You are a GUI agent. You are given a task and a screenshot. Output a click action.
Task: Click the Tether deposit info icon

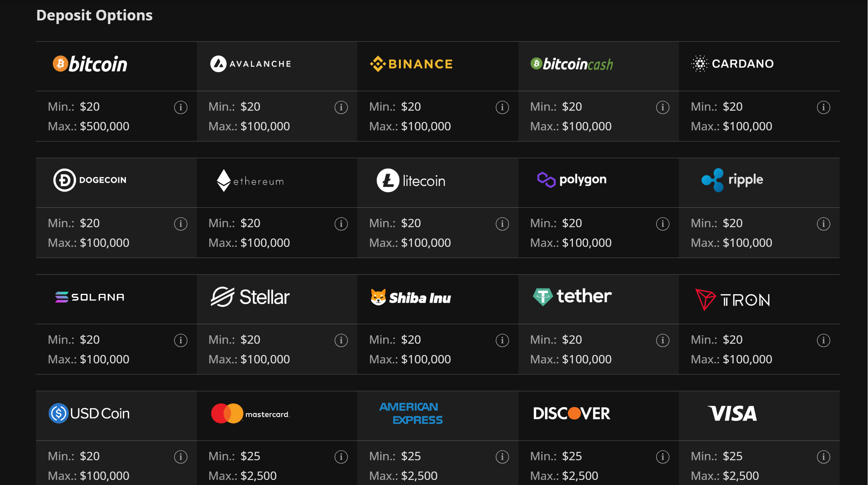[663, 340]
